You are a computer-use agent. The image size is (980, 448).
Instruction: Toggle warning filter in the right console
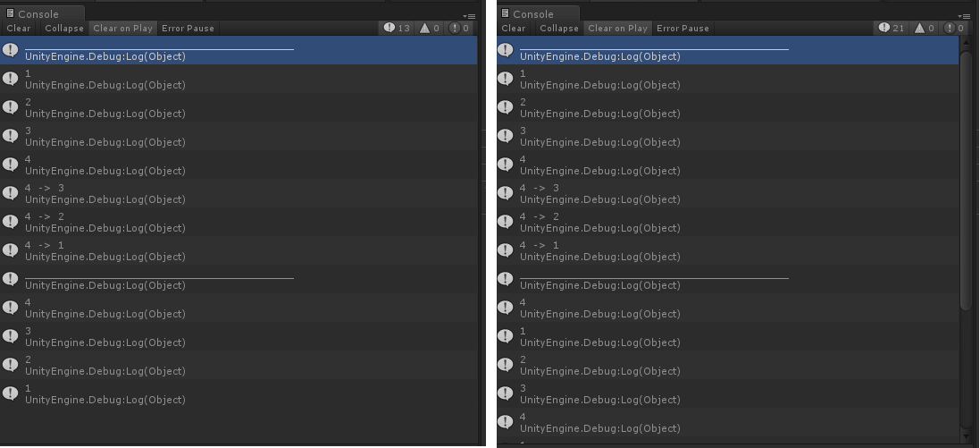(926, 29)
